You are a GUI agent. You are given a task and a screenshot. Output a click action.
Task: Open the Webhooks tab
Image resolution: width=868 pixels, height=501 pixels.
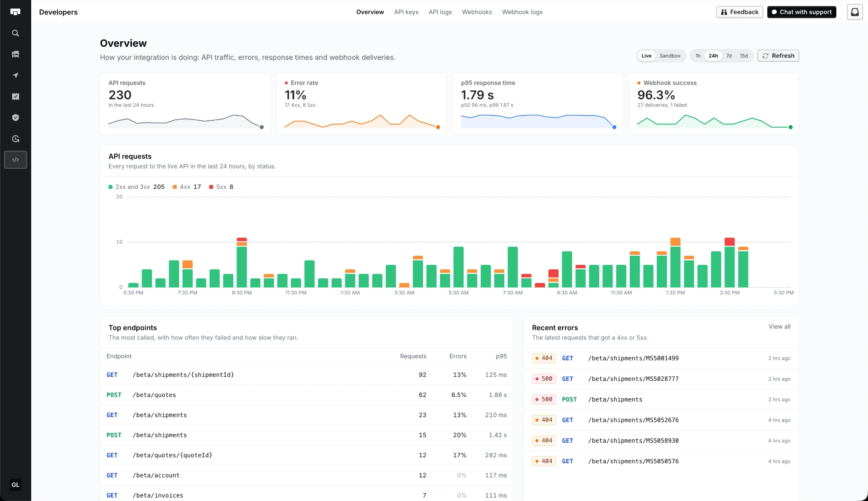click(x=477, y=12)
